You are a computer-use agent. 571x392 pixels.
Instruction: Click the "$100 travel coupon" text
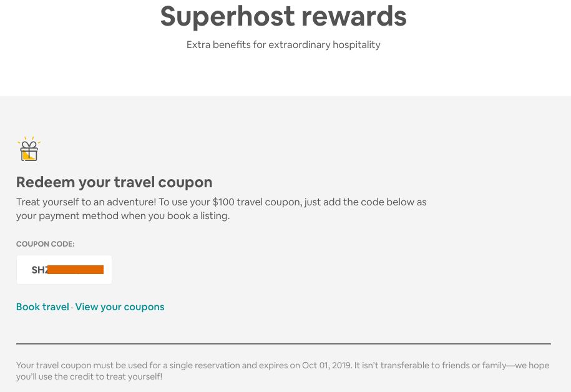[256, 202]
